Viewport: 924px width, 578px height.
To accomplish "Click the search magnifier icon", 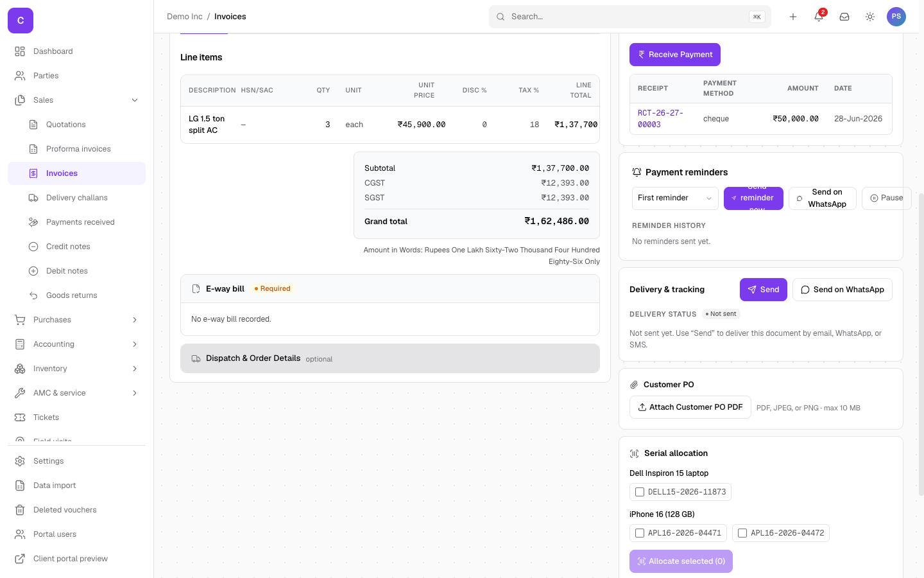I will click(x=501, y=17).
